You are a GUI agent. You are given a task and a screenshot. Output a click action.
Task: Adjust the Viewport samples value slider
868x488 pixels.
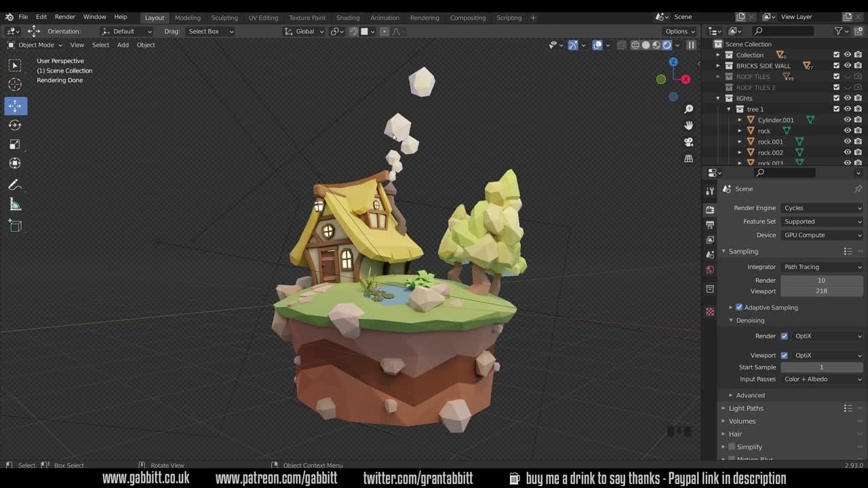click(822, 291)
